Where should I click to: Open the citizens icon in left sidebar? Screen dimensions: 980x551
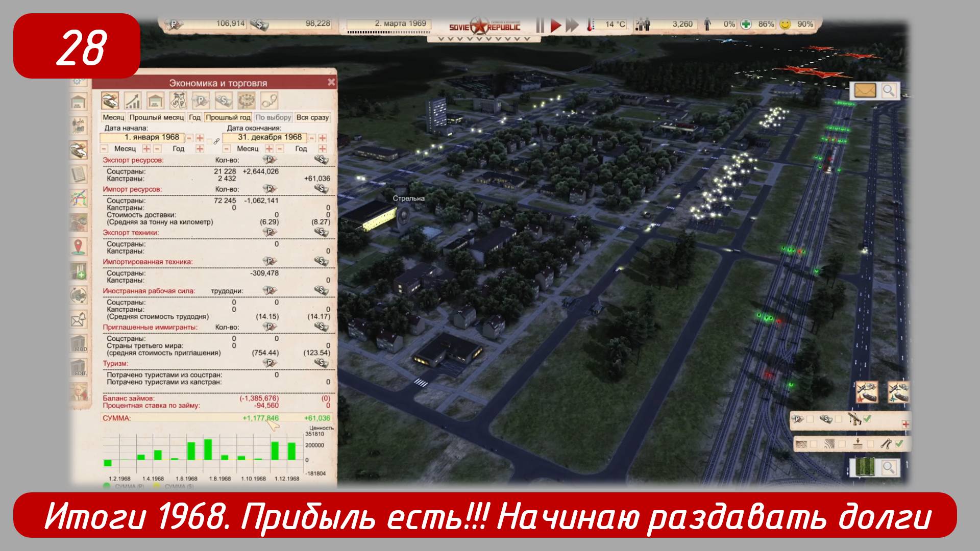79,126
